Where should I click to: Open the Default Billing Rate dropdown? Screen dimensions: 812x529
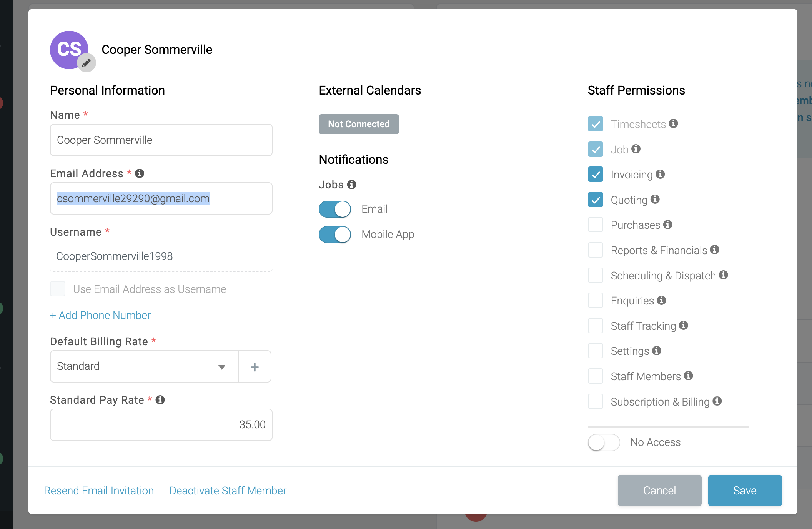(144, 366)
